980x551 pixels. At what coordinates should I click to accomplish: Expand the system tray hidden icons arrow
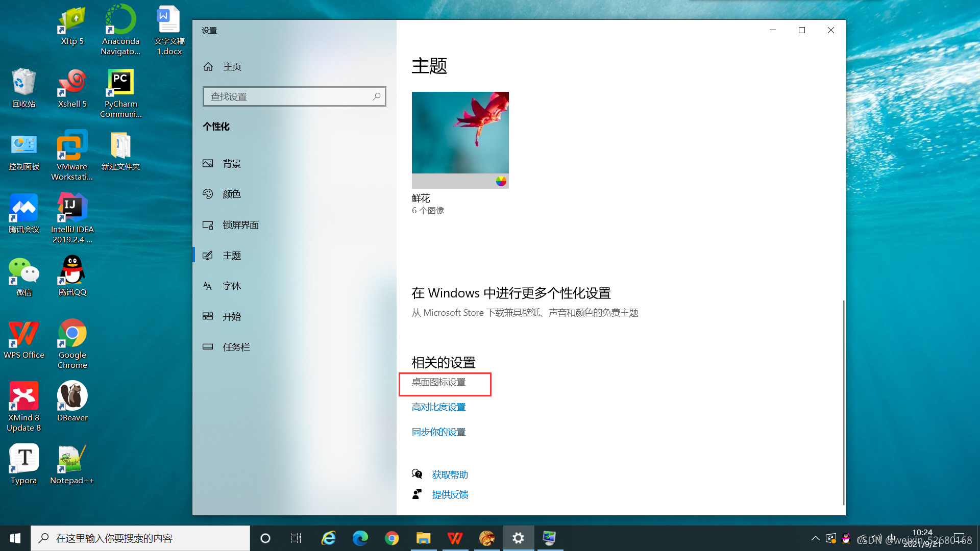point(815,538)
